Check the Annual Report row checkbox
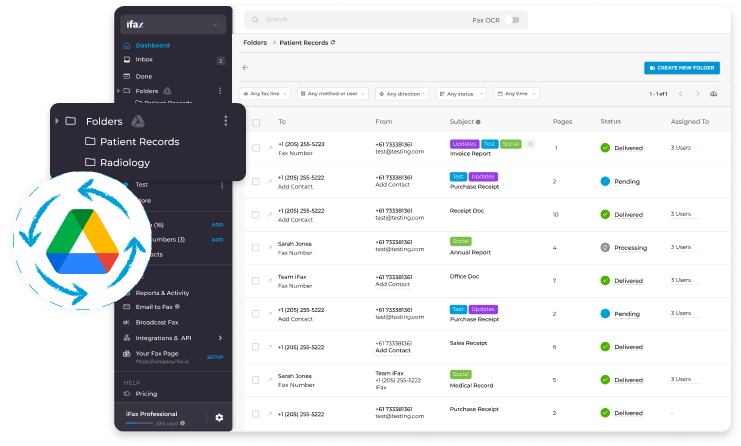The image size is (741, 446). (x=256, y=248)
